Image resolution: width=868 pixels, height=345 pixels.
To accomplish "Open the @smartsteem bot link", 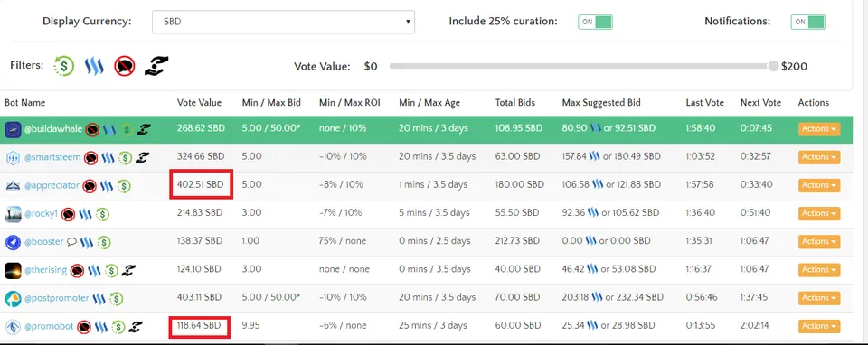I will (x=53, y=157).
